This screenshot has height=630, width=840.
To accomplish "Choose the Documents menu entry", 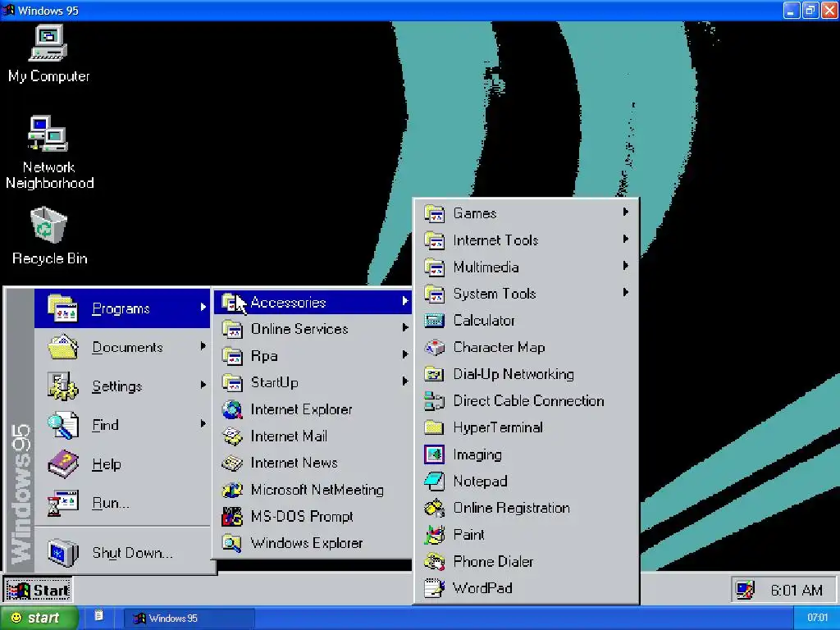I will pos(123,347).
